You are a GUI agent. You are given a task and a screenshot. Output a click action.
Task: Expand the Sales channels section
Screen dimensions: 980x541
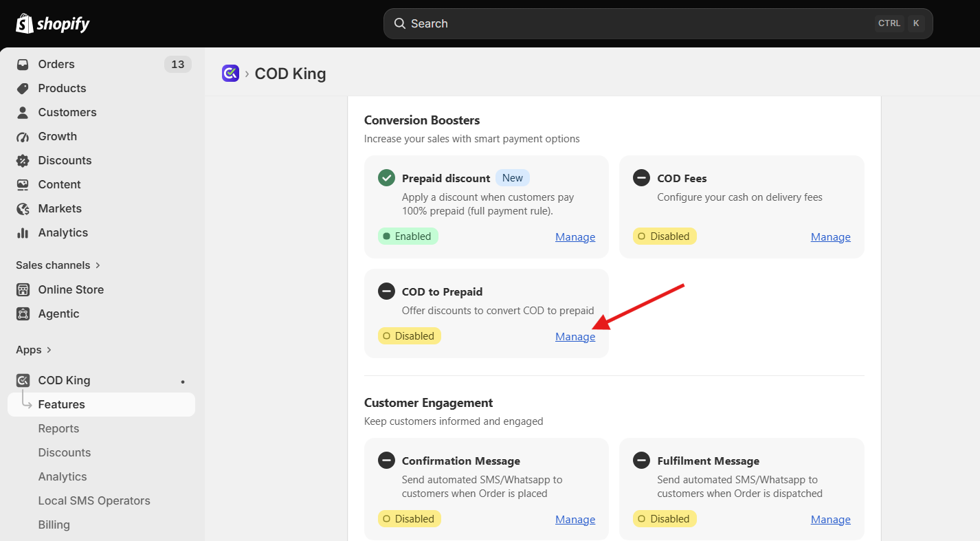pyautogui.click(x=58, y=265)
